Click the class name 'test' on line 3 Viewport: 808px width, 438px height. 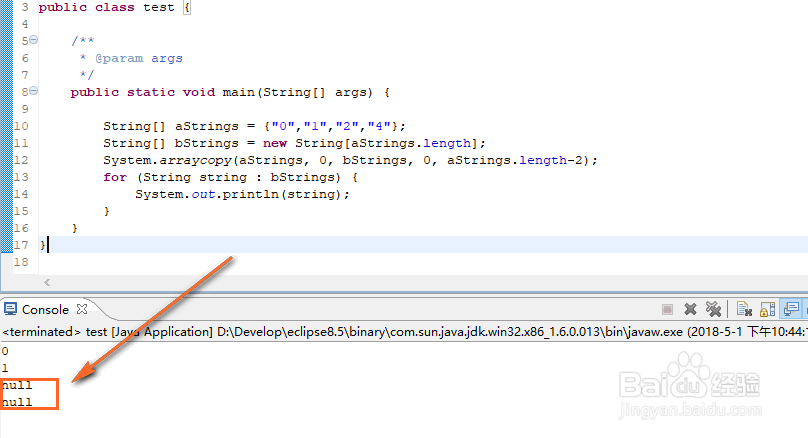159,7
